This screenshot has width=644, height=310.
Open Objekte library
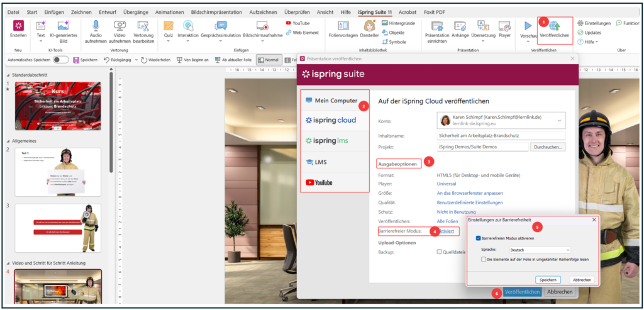[393, 33]
